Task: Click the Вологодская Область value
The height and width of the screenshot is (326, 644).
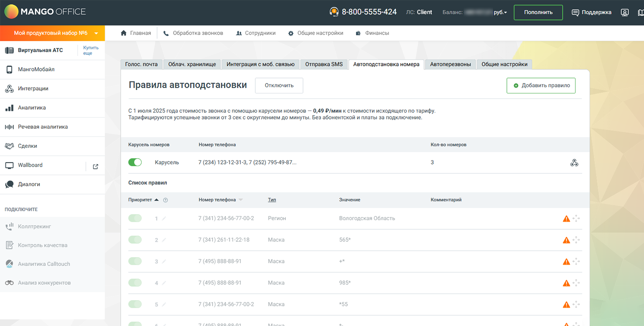Action: [367, 218]
